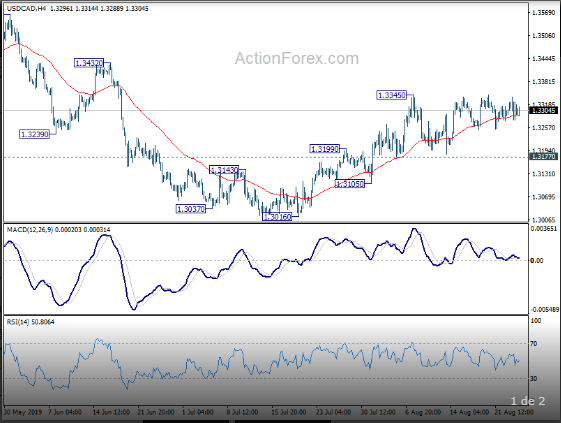Click current price tag 1.33045 on axis
The image size is (561, 423).
click(x=543, y=111)
